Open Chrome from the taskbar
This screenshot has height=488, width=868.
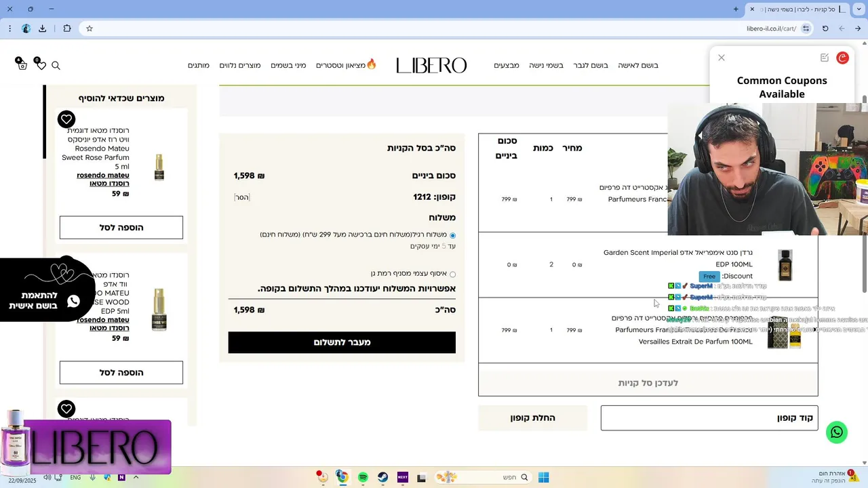coord(342,477)
